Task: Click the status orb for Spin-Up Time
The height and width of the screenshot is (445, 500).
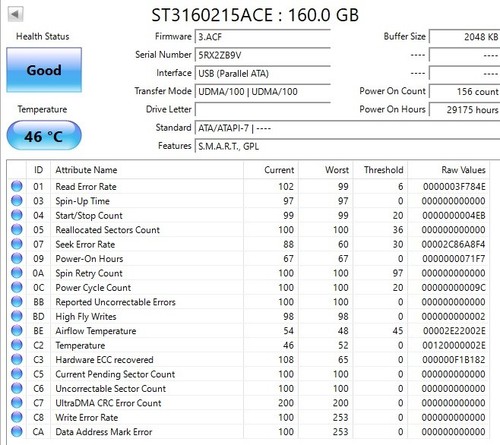Action: click(x=17, y=201)
